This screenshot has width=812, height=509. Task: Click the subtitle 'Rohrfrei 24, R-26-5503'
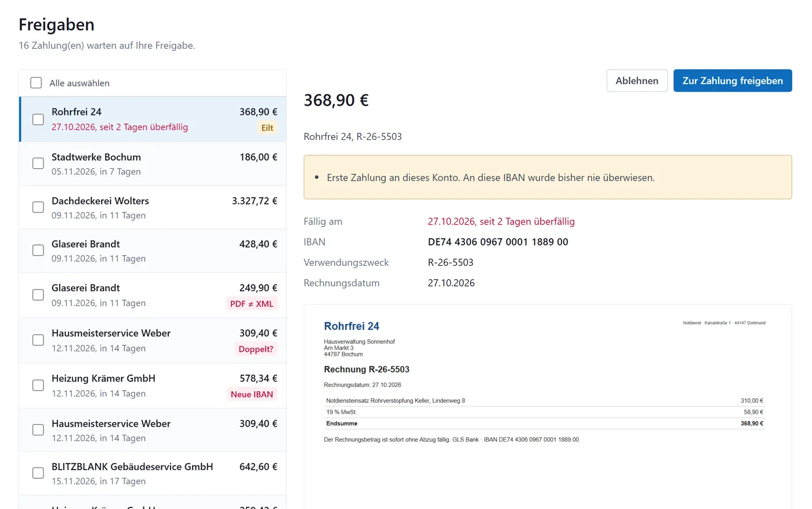click(x=353, y=137)
